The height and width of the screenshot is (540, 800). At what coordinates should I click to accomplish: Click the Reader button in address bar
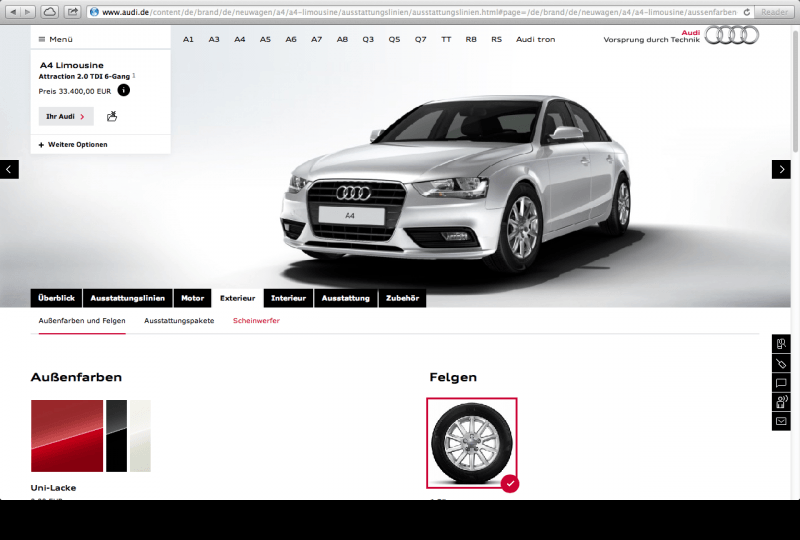pyautogui.click(x=774, y=12)
